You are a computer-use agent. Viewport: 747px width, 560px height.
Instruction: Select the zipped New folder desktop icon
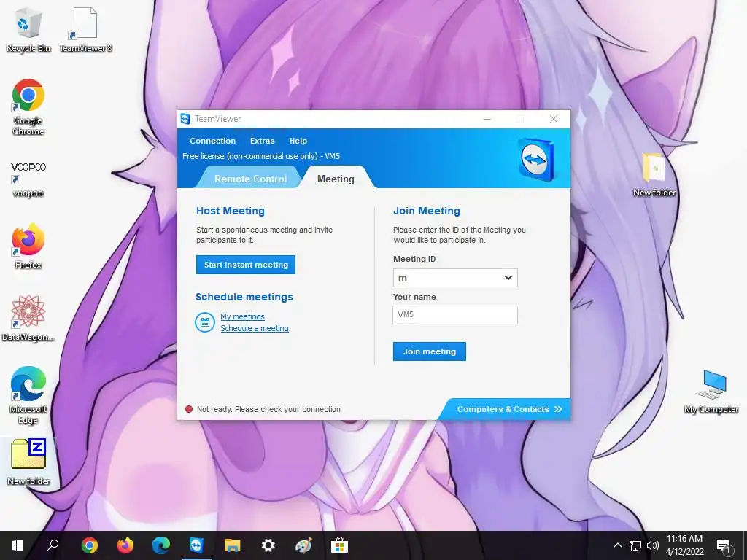pyautogui.click(x=28, y=462)
